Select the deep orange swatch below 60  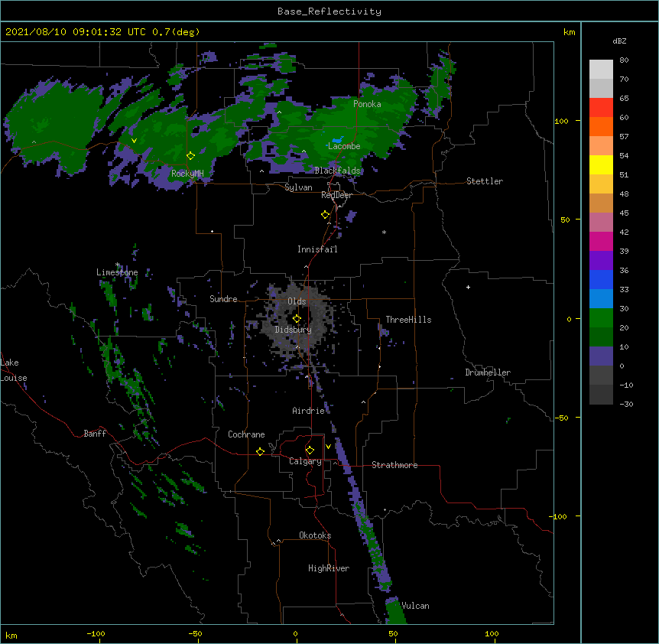point(601,126)
